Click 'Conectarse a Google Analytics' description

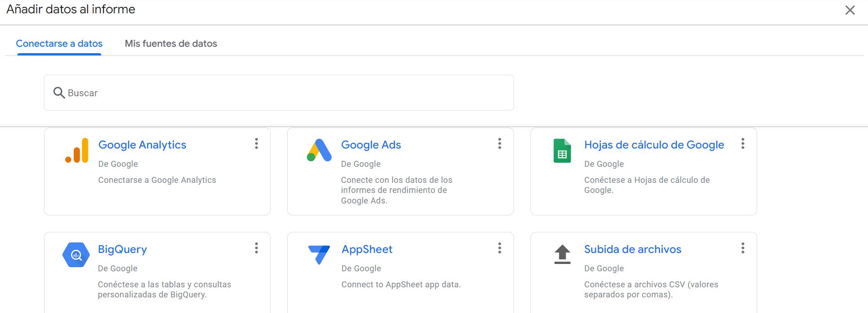157,180
